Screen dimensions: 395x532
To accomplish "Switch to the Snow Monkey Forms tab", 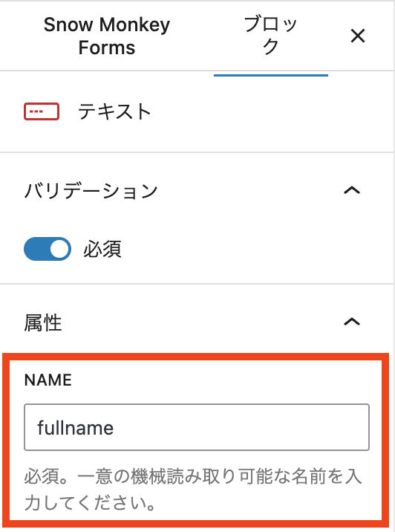I will (107, 36).
